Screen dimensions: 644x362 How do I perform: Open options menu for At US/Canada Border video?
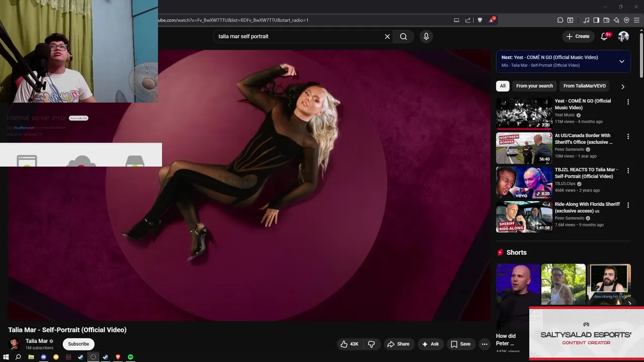point(628,136)
